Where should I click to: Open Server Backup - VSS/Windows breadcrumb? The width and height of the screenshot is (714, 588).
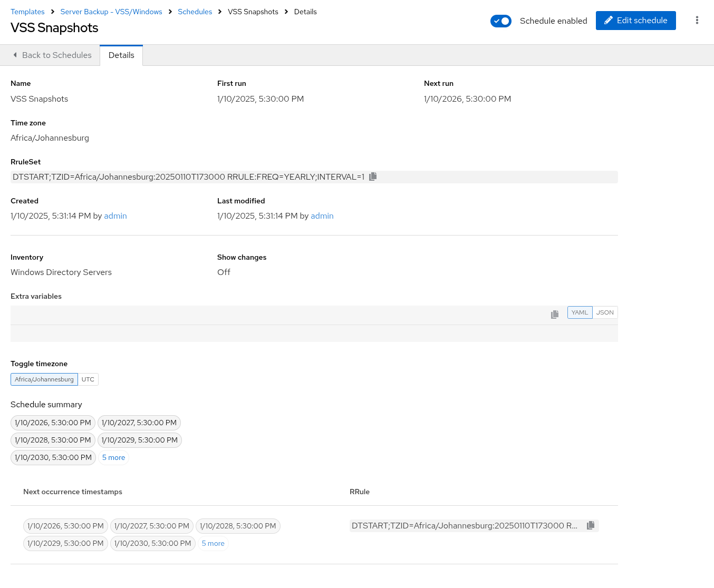(111, 12)
